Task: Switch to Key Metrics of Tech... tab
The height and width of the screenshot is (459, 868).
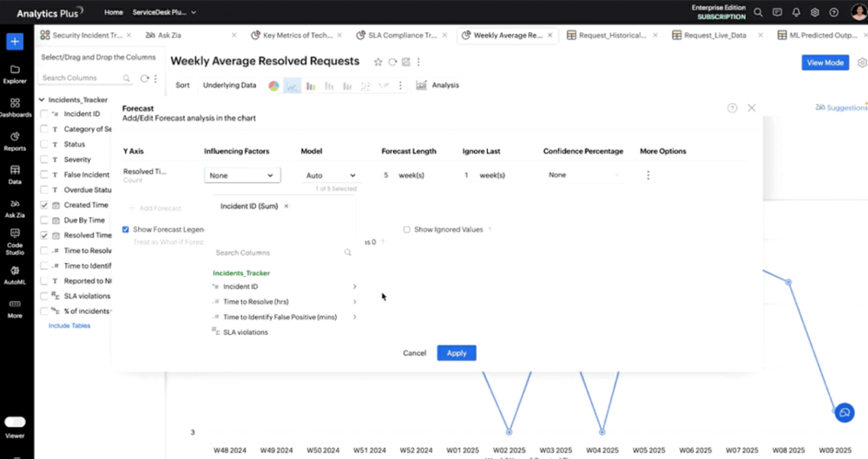Action: [297, 35]
